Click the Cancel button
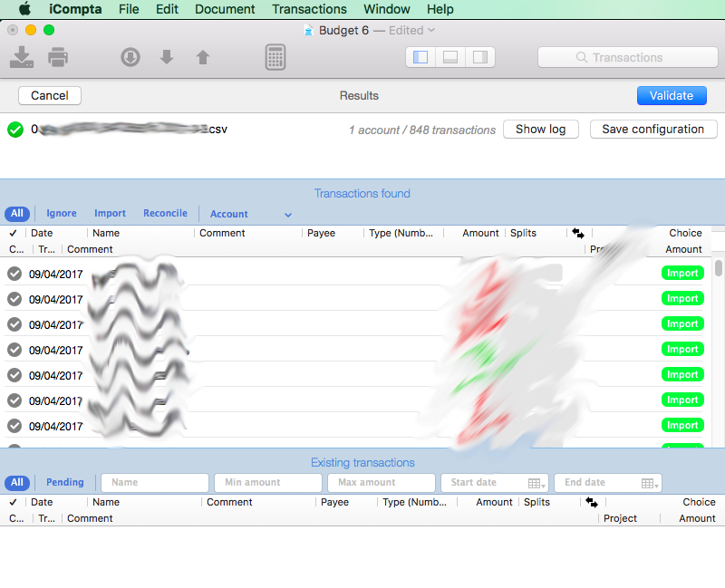725x588 pixels. click(x=50, y=95)
